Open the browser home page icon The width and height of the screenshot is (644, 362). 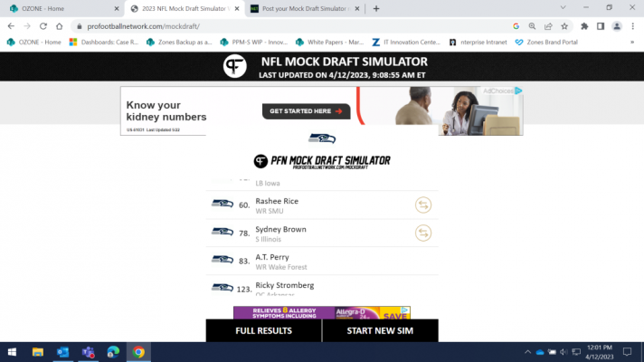(x=60, y=26)
